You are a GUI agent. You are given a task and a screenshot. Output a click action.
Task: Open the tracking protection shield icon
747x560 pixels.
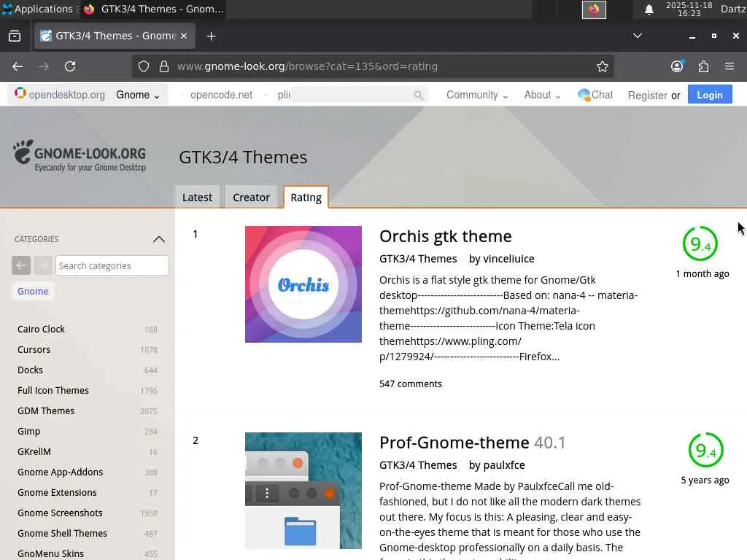tap(144, 66)
